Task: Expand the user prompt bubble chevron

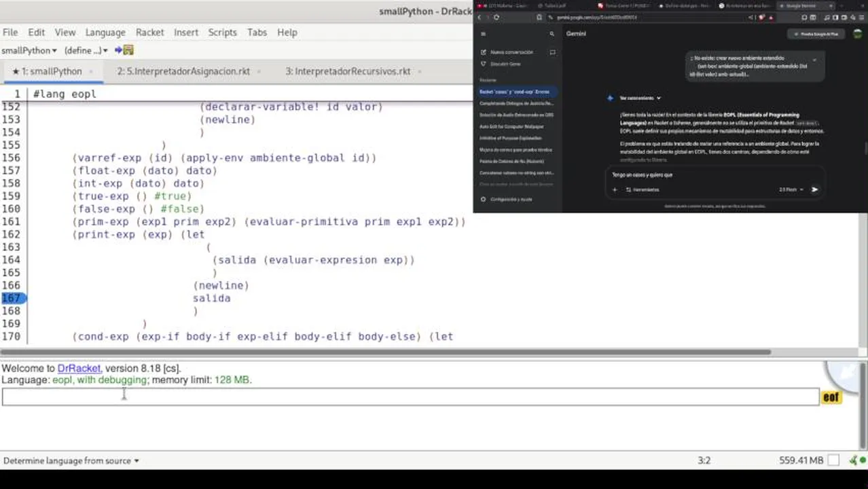Action: point(814,60)
